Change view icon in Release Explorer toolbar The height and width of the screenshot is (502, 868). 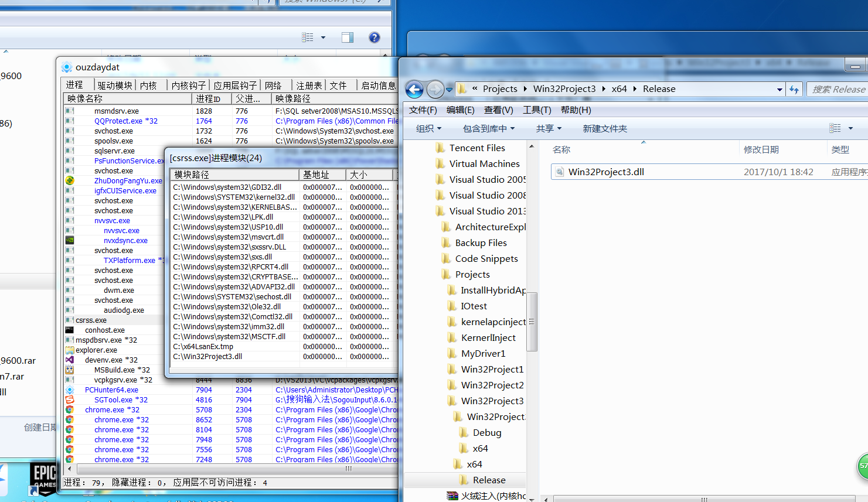[x=835, y=128]
